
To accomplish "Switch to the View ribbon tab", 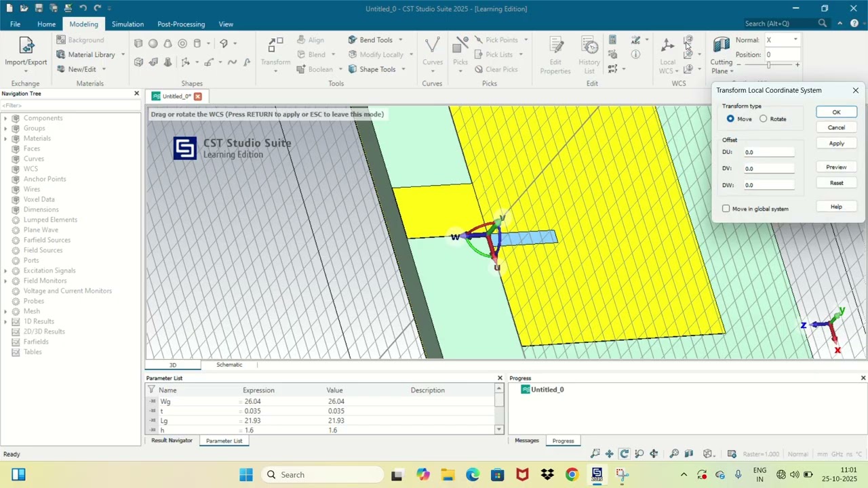I will [226, 24].
